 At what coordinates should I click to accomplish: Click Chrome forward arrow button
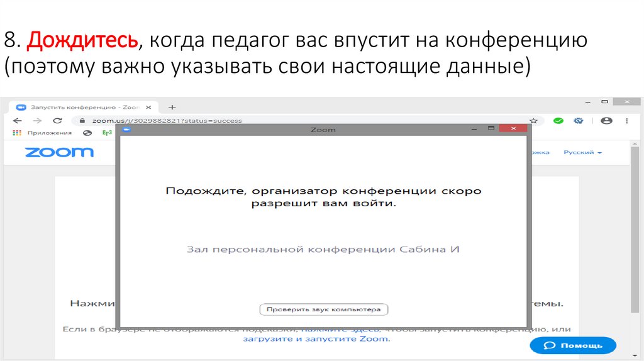(37, 121)
